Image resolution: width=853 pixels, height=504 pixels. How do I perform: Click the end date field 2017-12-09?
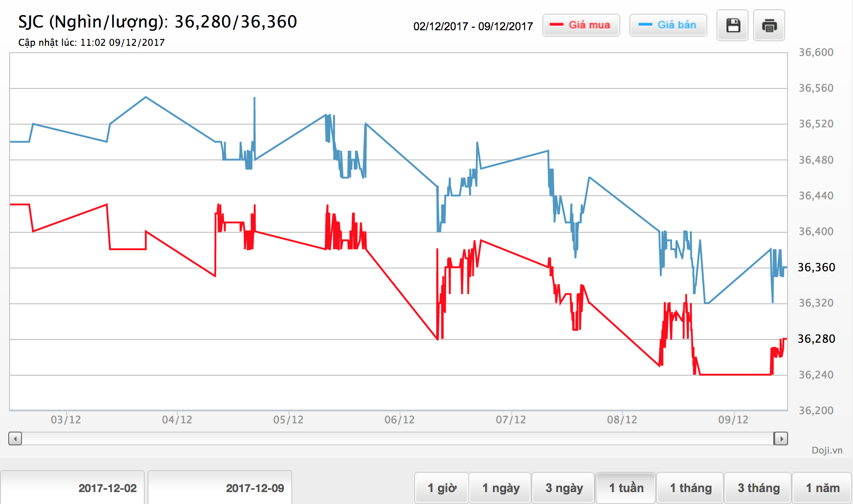coord(220,488)
